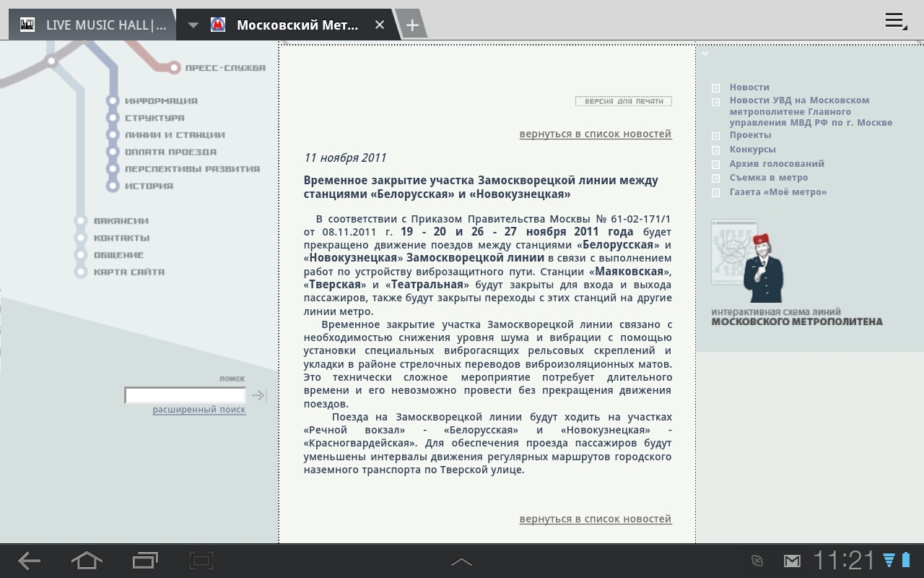
Task: Open Съемка в метро sidebar link
Action: pyautogui.click(x=769, y=178)
